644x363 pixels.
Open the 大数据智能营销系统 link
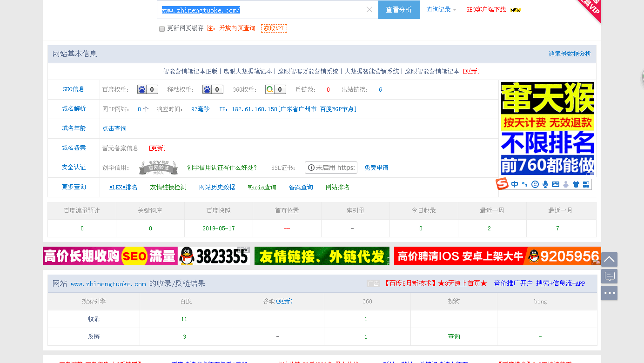pyautogui.click(x=371, y=71)
